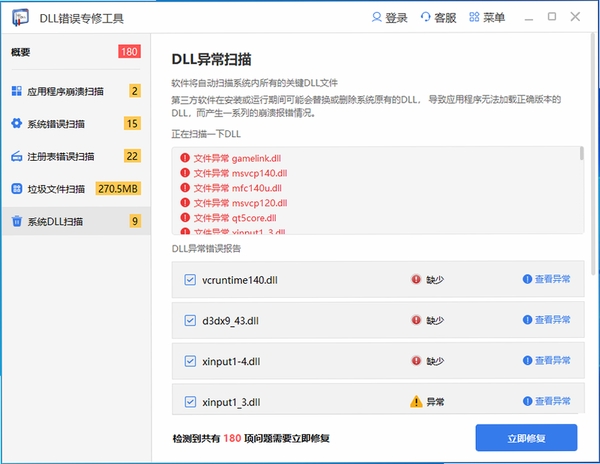The image size is (600, 464).
Task: Uncheck the vcruntime140.dll checkbox
Action: pyautogui.click(x=190, y=280)
